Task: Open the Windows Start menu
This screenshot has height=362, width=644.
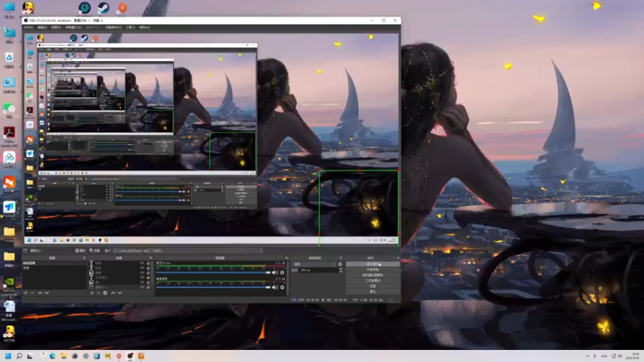Action: (8, 356)
